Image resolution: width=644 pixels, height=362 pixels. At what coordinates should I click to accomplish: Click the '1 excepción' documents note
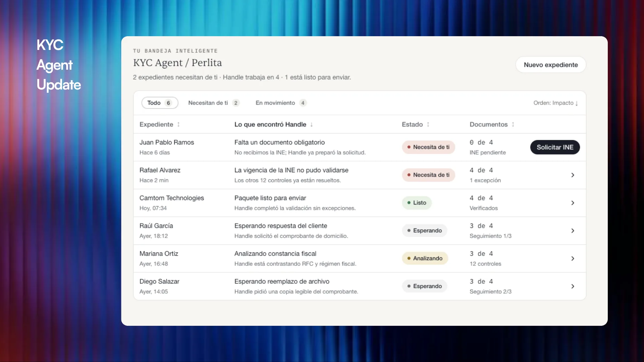pyautogui.click(x=485, y=180)
